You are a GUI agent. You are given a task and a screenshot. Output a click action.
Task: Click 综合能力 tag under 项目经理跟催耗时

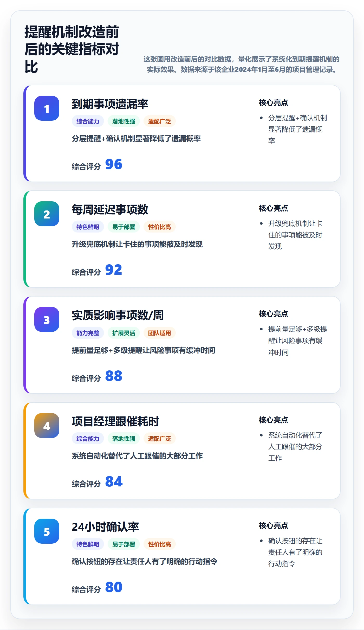point(88,439)
